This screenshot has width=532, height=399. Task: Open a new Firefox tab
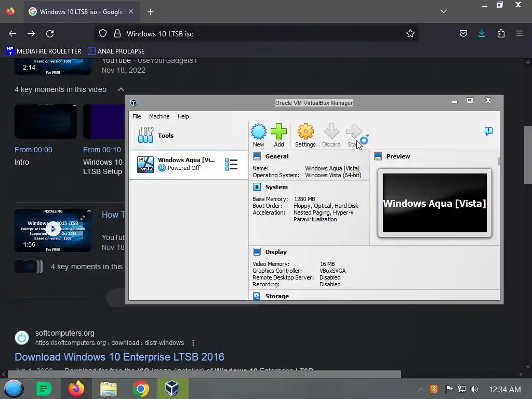coord(150,12)
